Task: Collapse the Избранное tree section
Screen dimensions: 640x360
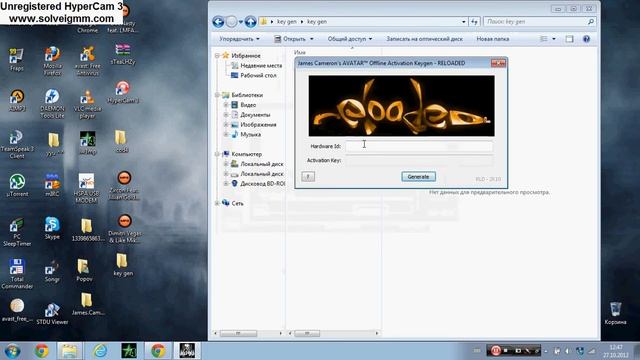Action: pyautogui.click(x=217, y=56)
